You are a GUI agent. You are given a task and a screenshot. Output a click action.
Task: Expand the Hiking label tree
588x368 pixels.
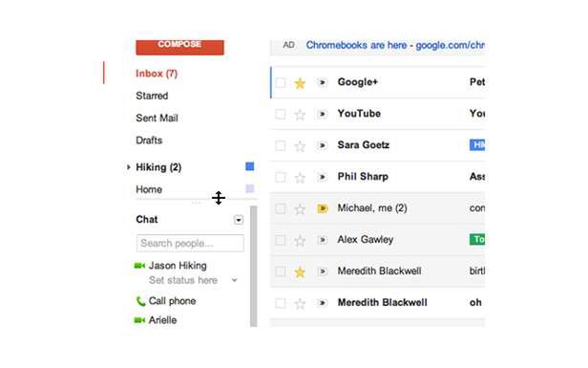pyautogui.click(x=128, y=167)
